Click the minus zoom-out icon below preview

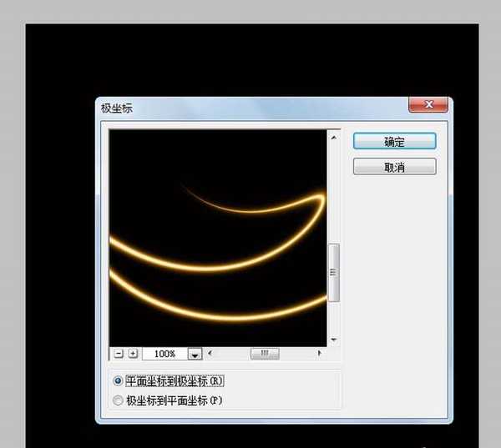click(119, 354)
